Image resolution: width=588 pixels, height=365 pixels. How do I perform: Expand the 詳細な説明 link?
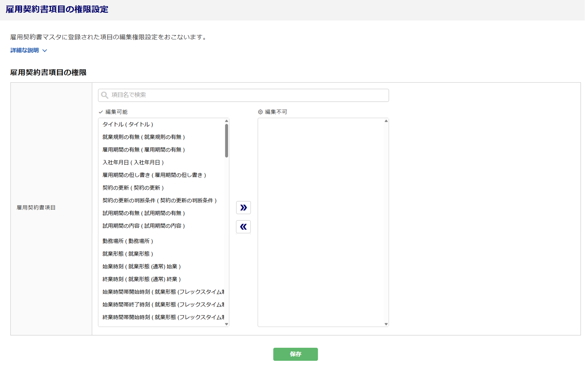point(25,50)
